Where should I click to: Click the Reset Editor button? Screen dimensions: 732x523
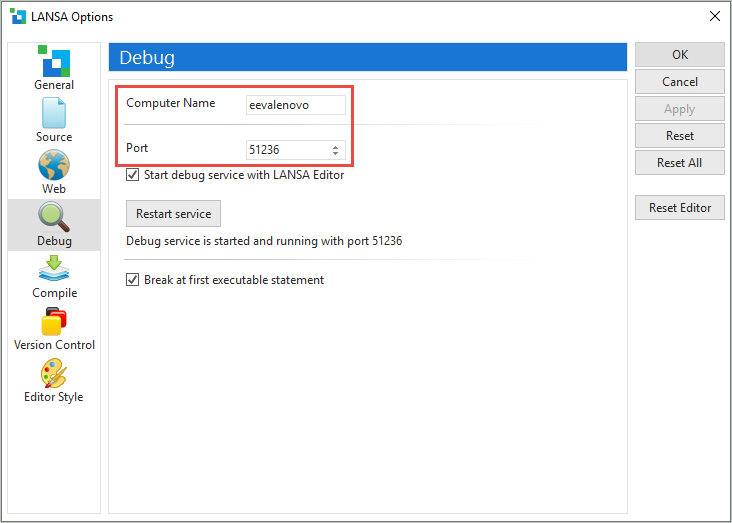coord(680,208)
